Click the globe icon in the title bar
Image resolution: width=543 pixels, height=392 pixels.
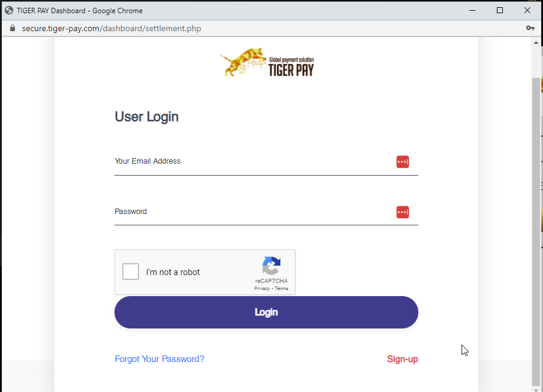coord(9,10)
